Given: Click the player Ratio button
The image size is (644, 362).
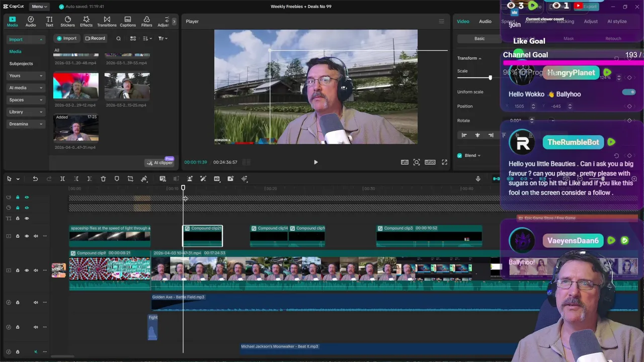Looking at the screenshot, I should 430,162.
